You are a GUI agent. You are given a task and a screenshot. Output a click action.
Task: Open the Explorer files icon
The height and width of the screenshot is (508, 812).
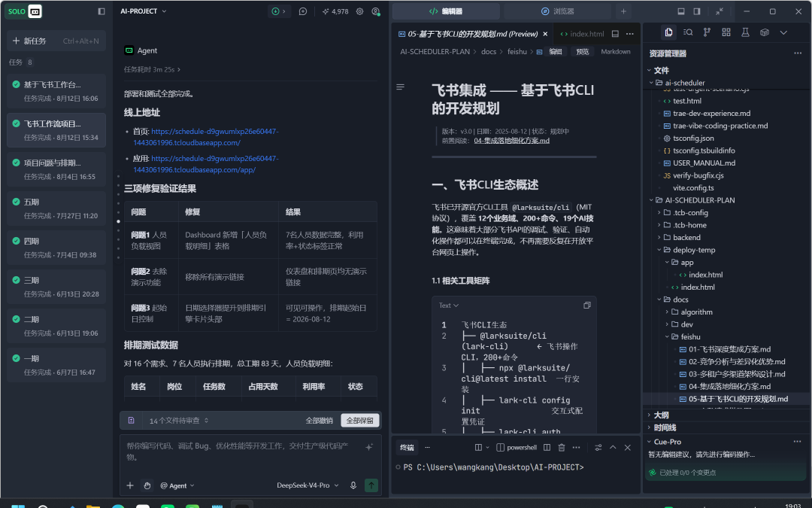[x=668, y=32]
